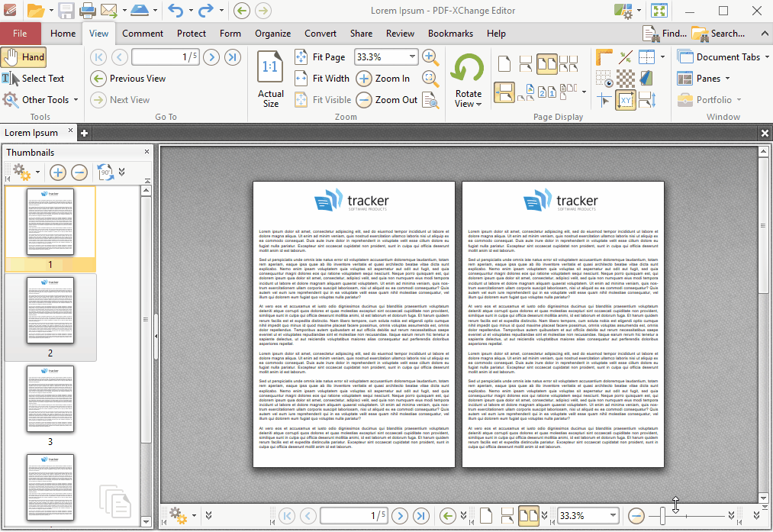
Task: Click the Show Cover Page icon in Page Display
Action: [525, 92]
